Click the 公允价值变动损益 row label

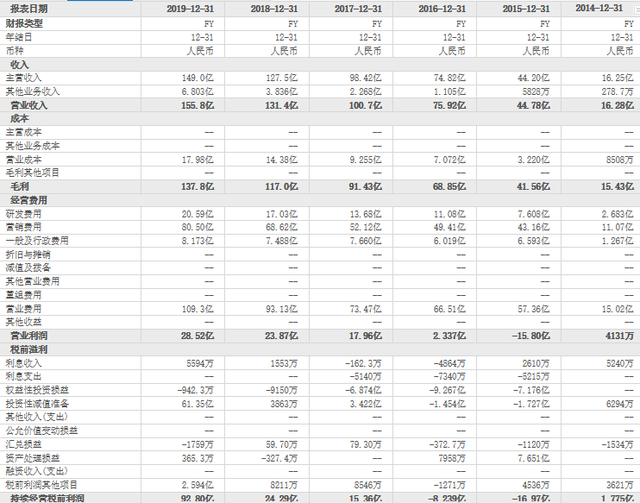tap(42, 431)
